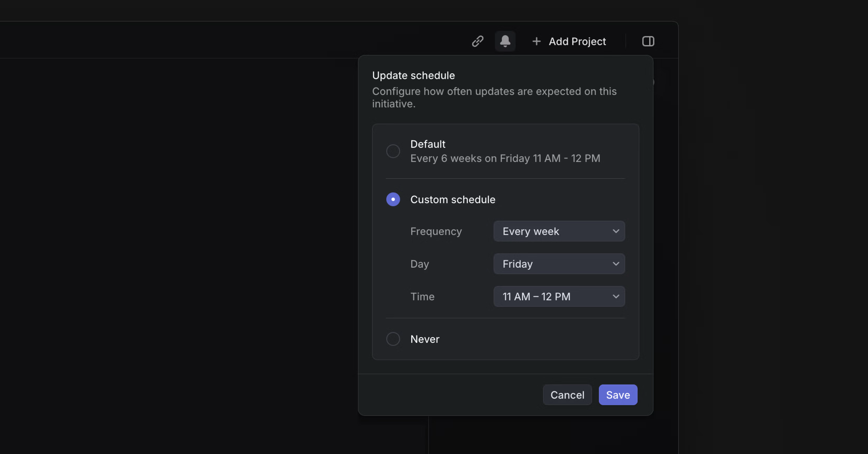The height and width of the screenshot is (454, 868).
Task: Open the Day dropdown showing Friday
Action: (559, 264)
